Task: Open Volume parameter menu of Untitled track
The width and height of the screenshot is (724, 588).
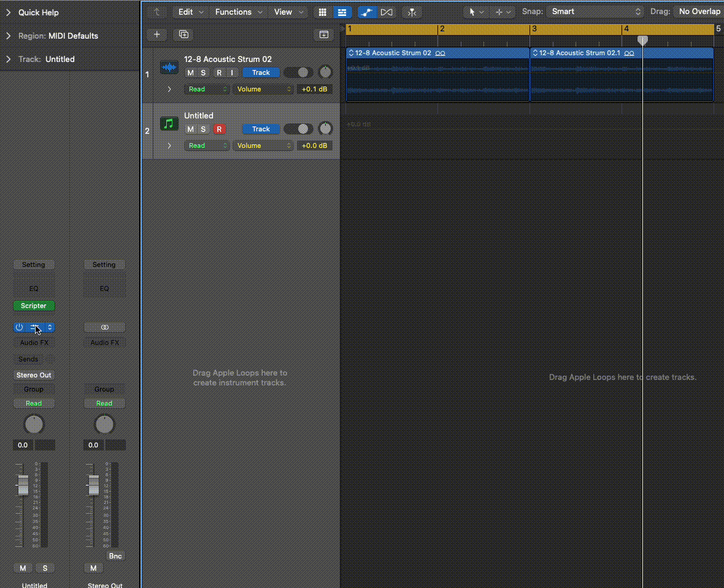Action: 263,145
